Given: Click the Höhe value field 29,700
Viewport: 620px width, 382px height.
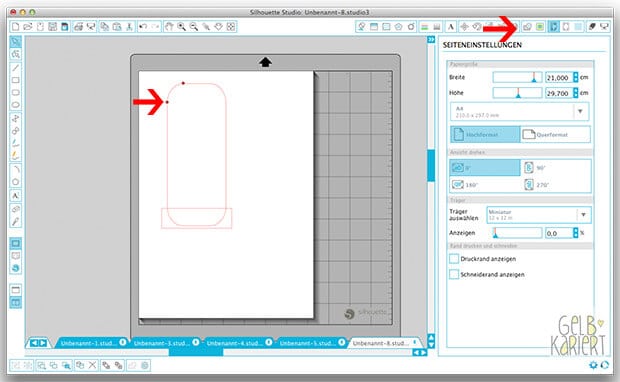Looking at the screenshot, I should click(x=558, y=93).
